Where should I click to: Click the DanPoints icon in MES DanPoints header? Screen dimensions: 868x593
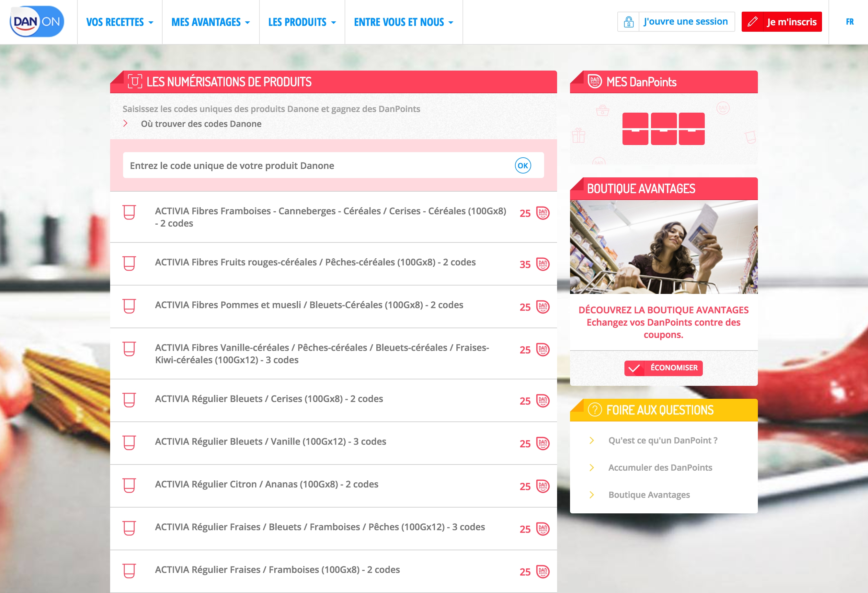595,81
